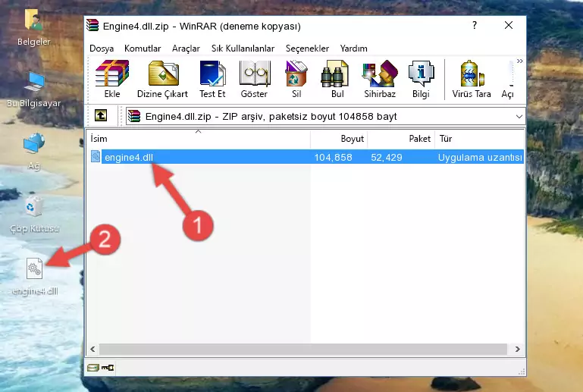Viewport: 583px width, 392px height.
Task: Run Test Et on the archive
Action: click(x=212, y=79)
